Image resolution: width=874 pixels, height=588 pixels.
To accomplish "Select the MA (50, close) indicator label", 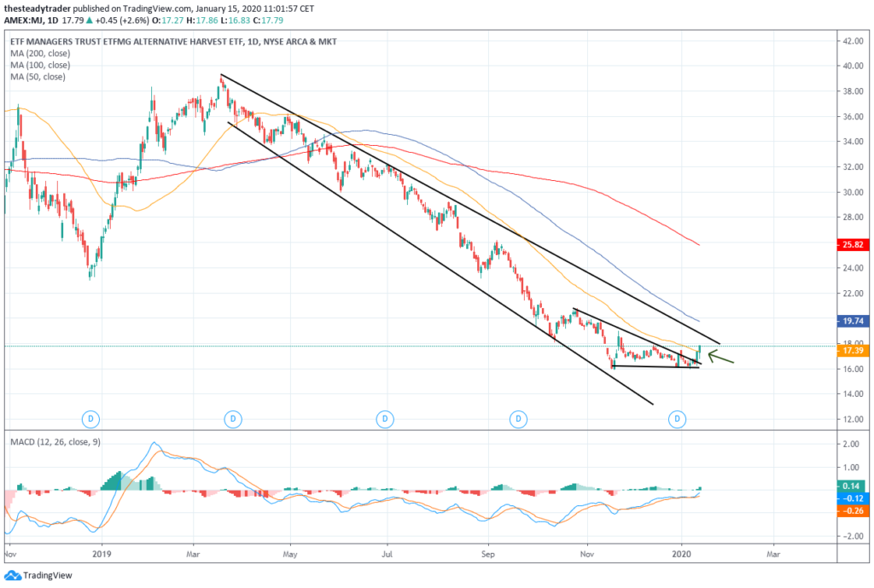I will [x=38, y=77].
